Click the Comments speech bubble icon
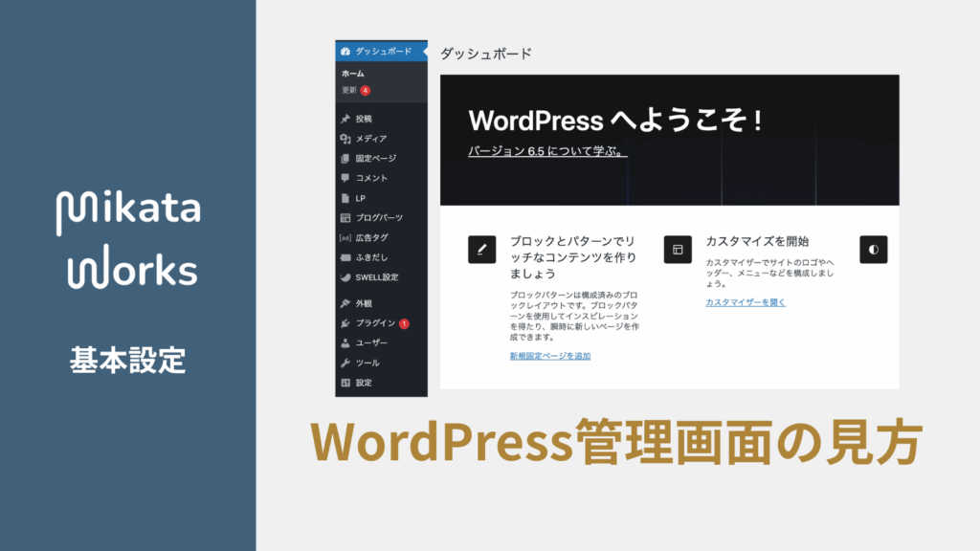 tap(345, 178)
